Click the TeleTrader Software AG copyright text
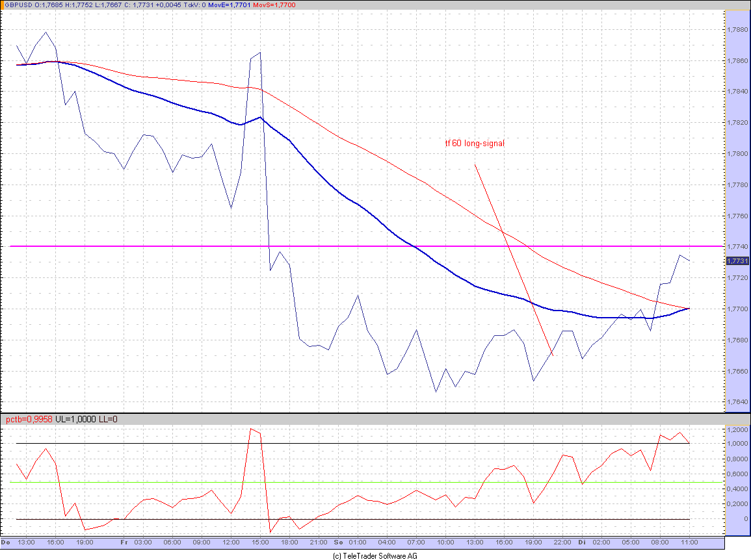This screenshot has width=751, height=560. pyautogui.click(x=375, y=555)
